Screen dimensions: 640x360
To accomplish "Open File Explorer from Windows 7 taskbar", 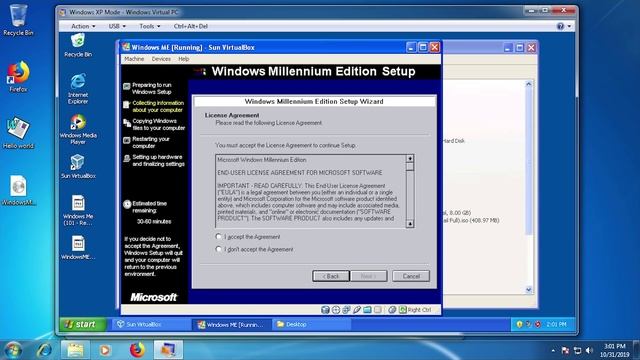I will point(75,350).
